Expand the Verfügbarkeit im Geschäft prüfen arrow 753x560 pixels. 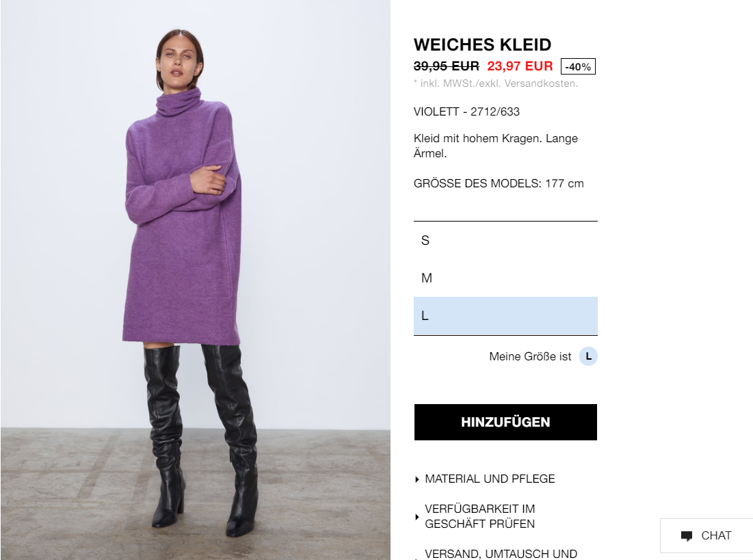417,517
